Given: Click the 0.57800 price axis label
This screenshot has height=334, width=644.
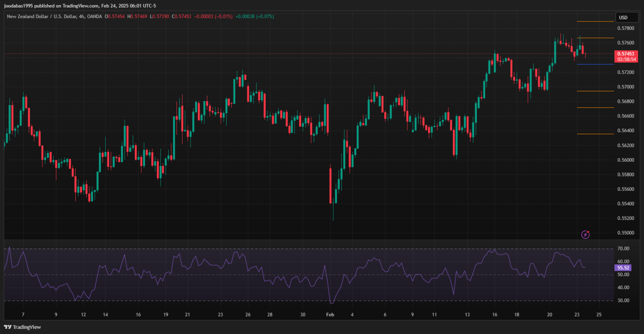Looking at the screenshot, I should pos(626,28).
